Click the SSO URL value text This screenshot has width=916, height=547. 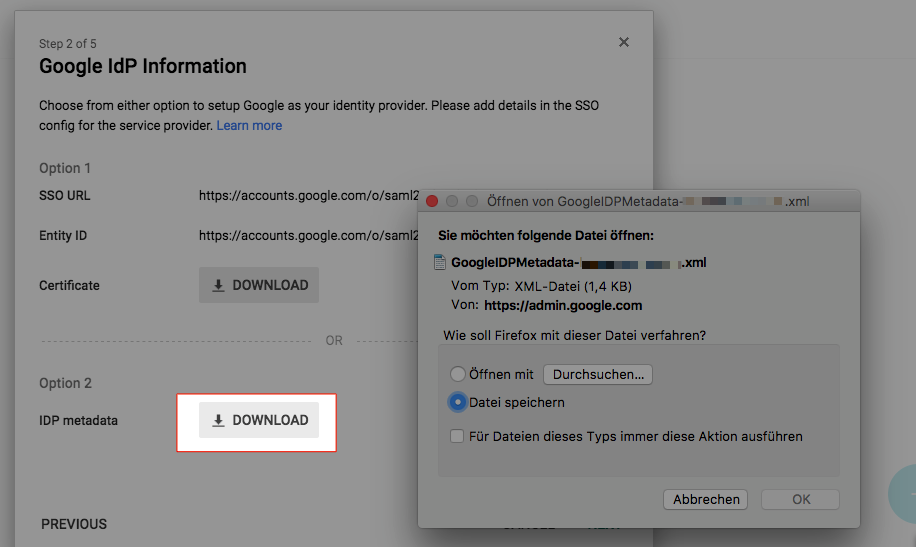(x=309, y=196)
